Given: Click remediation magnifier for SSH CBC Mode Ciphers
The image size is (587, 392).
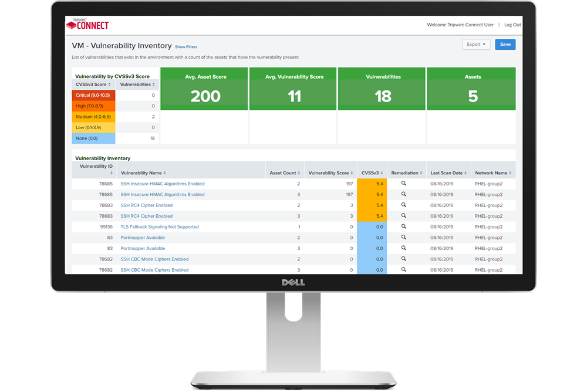Looking at the screenshot, I should 403,259.
